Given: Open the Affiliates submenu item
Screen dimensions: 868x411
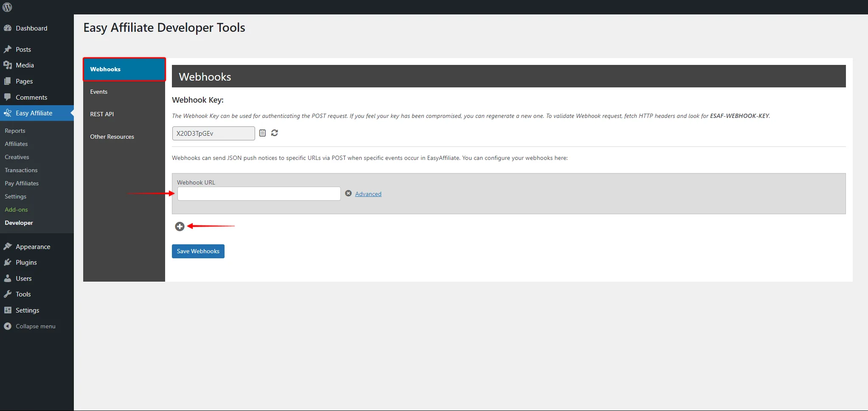Looking at the screenshot, I should [x=16, y=144].
